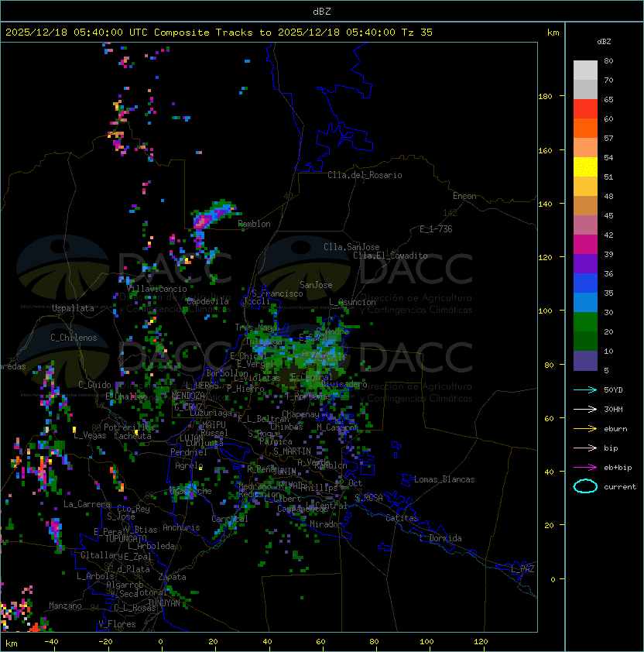The width and height of the screenshot is (644, 652).
Task: Pick the purple 36-39 dBZ legend swatch
Action: coord(585,263)
